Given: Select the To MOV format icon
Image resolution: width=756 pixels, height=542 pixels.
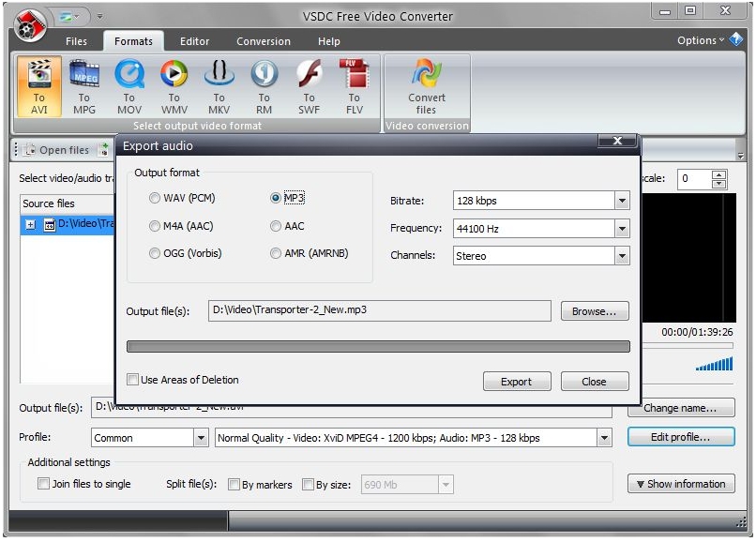Looking at the screenshot, I should (129, 87).
